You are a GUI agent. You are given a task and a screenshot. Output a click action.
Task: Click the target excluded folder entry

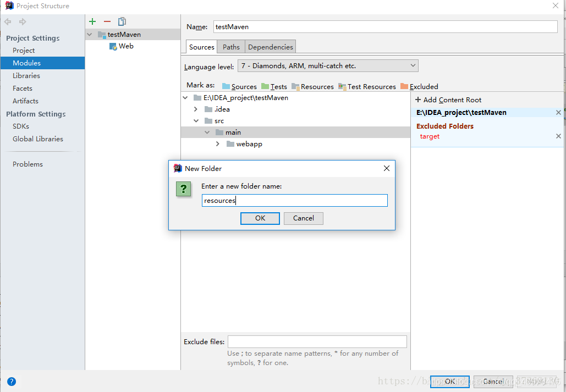click(430, 136)
